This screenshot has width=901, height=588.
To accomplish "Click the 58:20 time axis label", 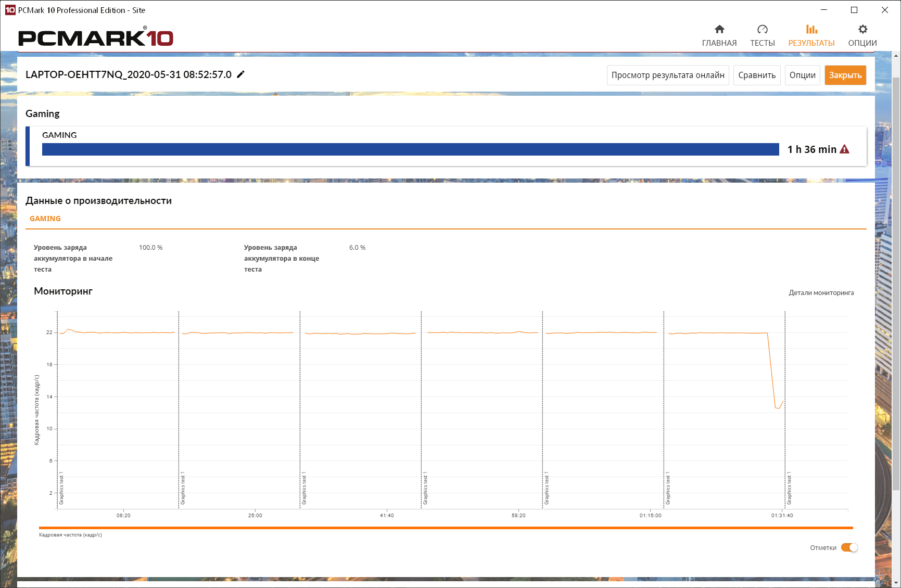I will click(518, 516).
